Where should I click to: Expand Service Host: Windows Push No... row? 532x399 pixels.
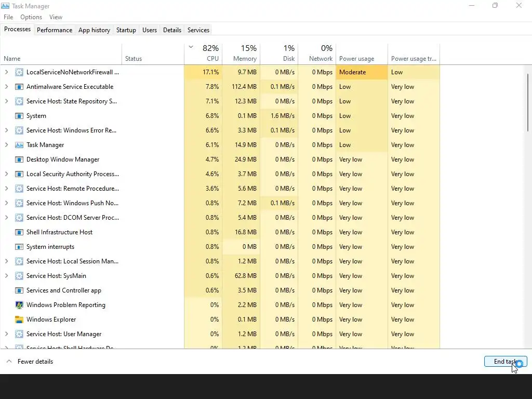(x=6, y=203)
